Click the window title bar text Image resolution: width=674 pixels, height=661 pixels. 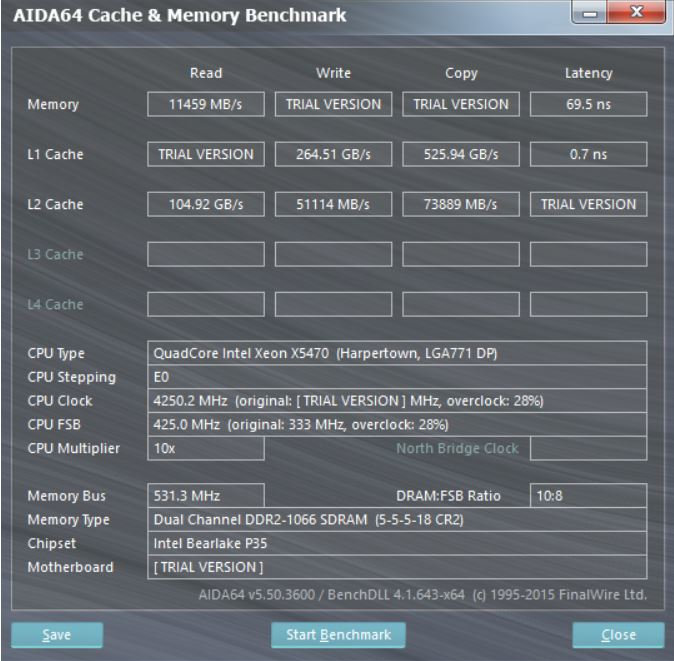[x=180, y=15]
